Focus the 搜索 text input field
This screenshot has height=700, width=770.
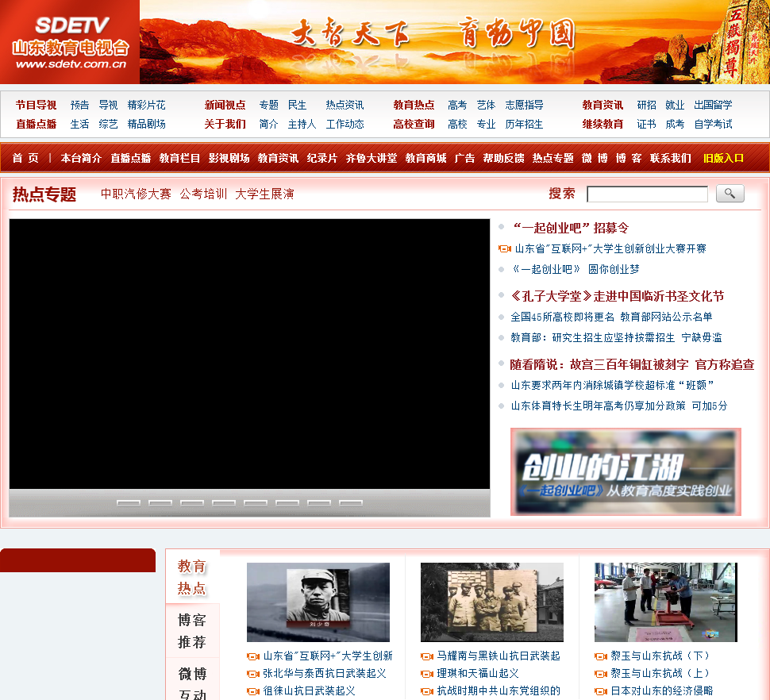click(x=647, y=194)
